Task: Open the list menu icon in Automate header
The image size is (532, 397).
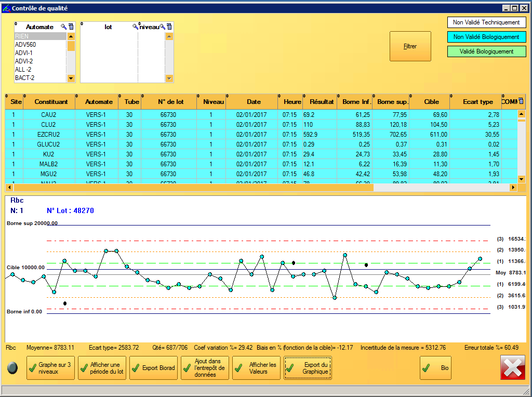Action: click(71, 27)
